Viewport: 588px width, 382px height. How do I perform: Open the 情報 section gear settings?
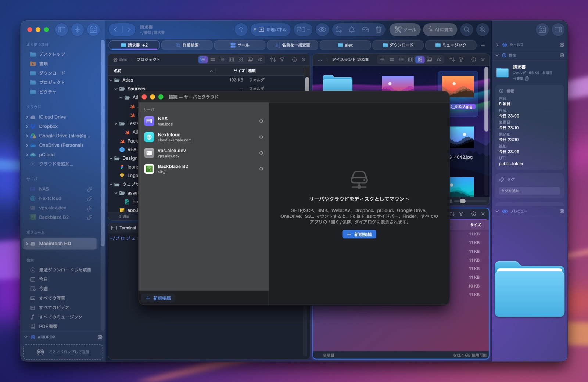(x=562, y=55)
